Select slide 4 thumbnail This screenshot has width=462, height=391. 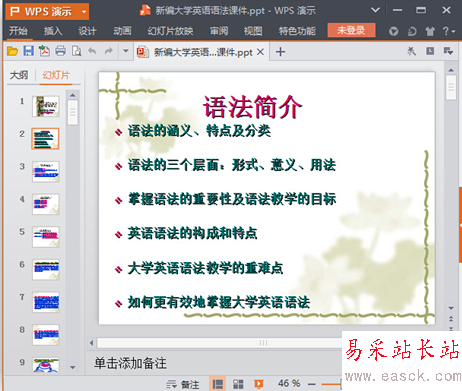pos(46,204)
